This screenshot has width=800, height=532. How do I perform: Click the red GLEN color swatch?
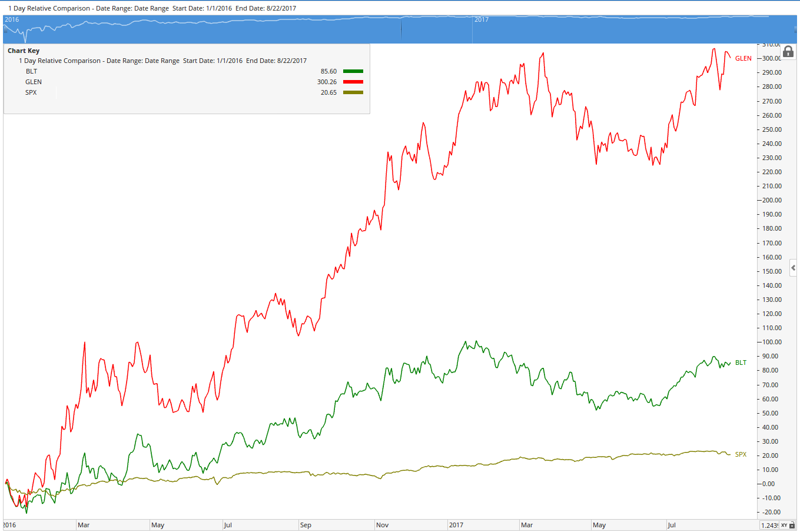coord(353,82)
